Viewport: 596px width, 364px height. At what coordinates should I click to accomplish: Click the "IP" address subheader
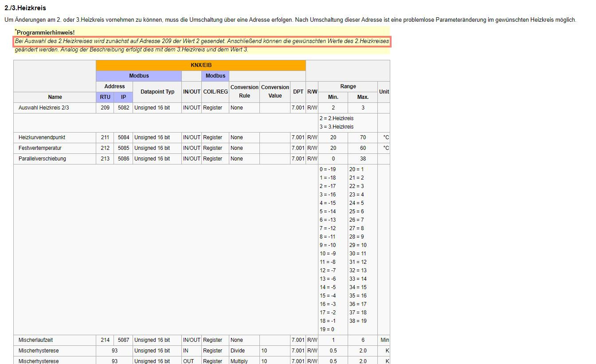pos(123,97)
